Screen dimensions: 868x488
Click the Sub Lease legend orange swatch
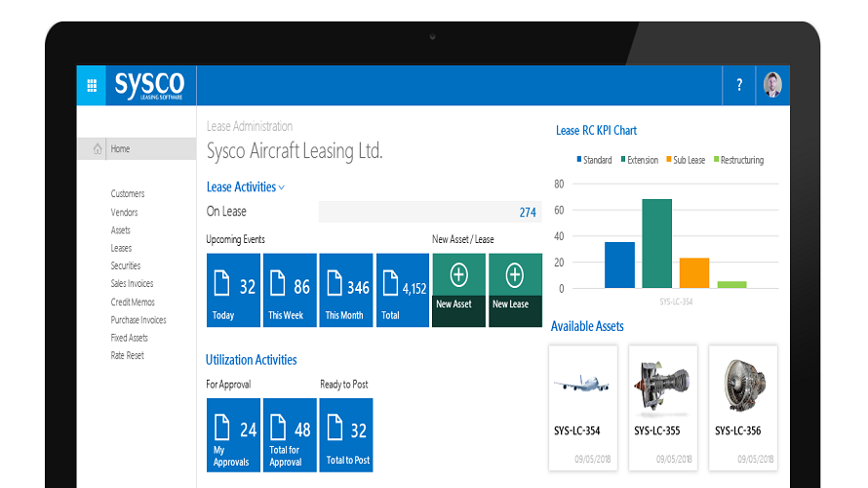click(669, 159)
